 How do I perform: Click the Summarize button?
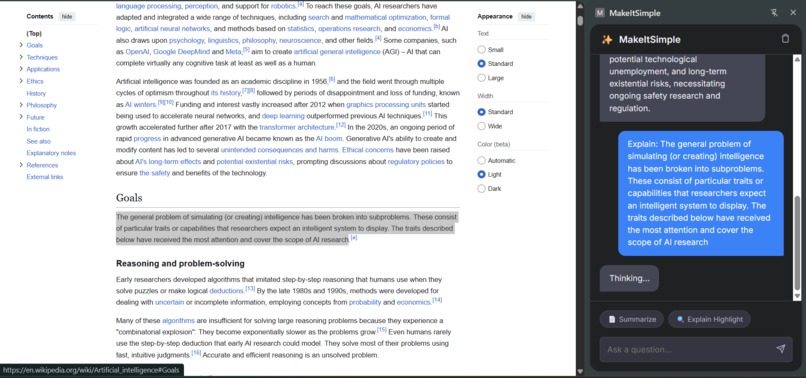pos(632,319)
